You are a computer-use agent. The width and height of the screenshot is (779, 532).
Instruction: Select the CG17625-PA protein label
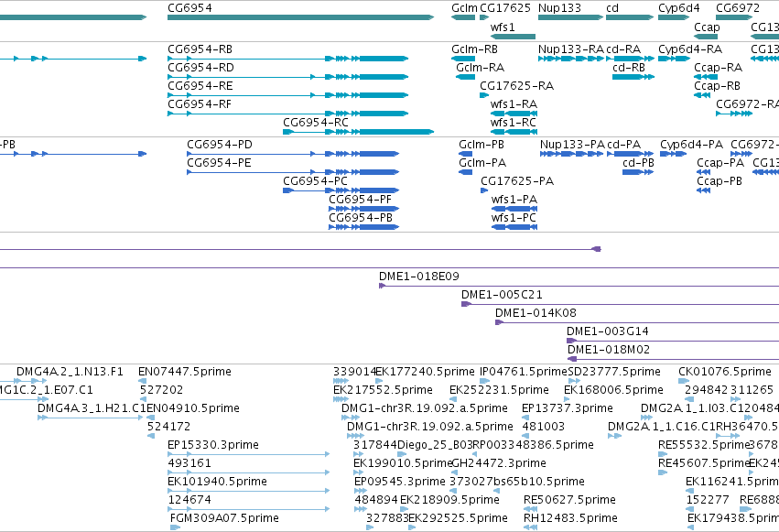(517, 181)
